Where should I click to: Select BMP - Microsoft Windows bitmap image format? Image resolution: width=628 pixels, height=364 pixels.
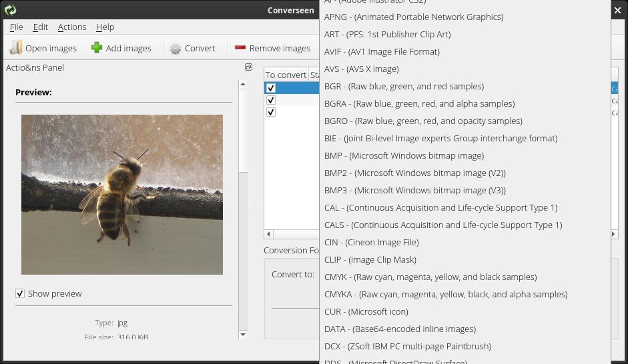click(404, 155)
